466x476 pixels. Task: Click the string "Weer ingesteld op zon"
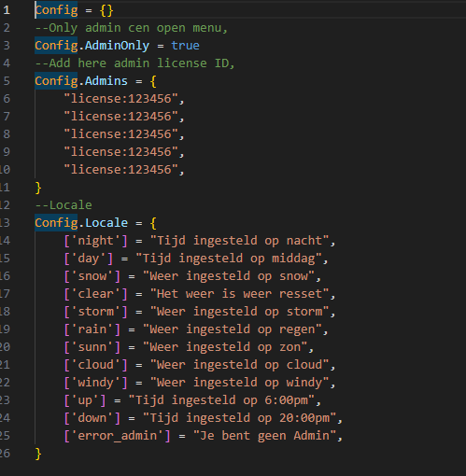[x=225, y=347]
